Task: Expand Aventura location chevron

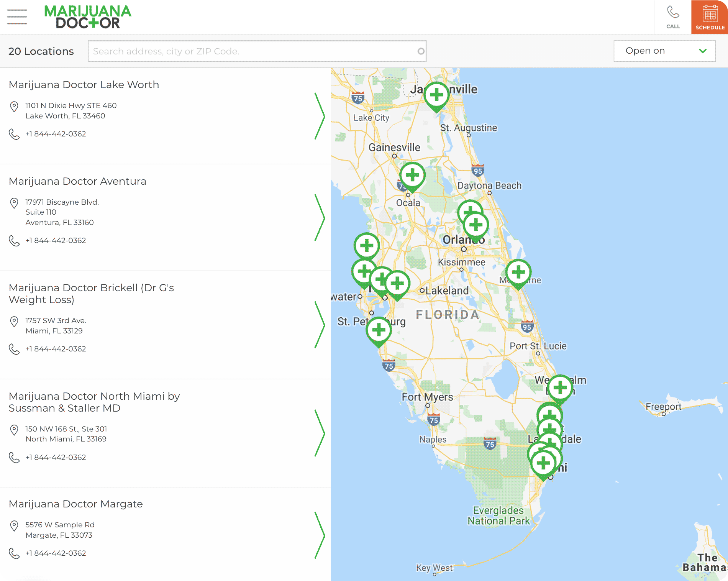Action: pyautogui.click(x=320, y=217)
